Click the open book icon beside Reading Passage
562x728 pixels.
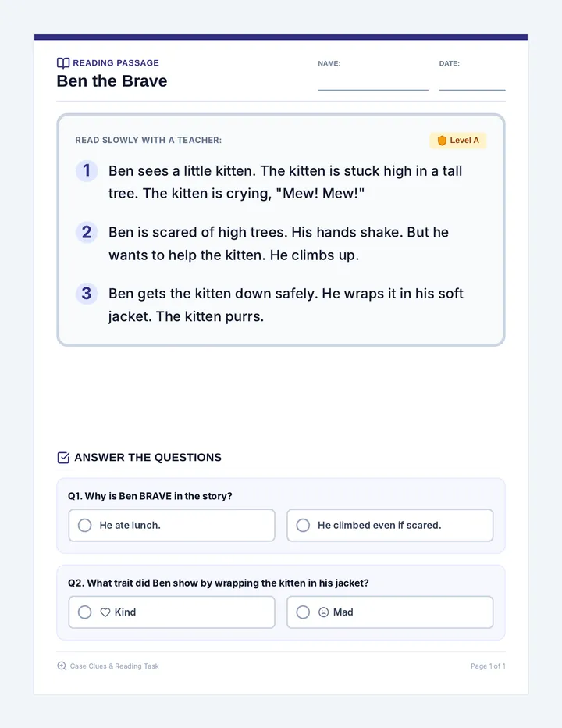pos(63,62)
